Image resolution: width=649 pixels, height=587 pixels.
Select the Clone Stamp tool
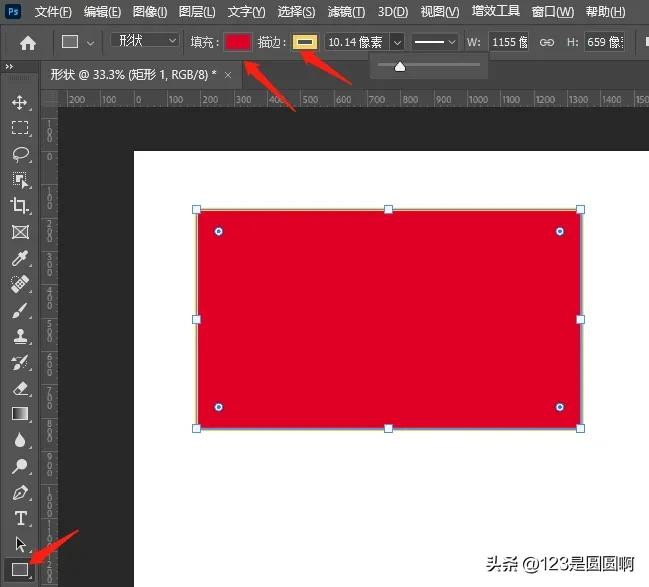pyautogui.click(x=20, y=336)
